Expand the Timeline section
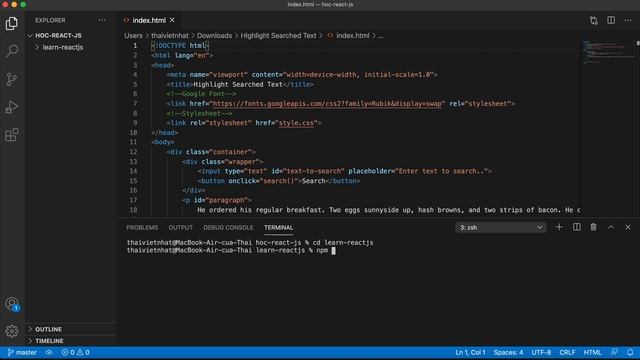The width and height of the screenshot is (640, 360). (49, 341)
